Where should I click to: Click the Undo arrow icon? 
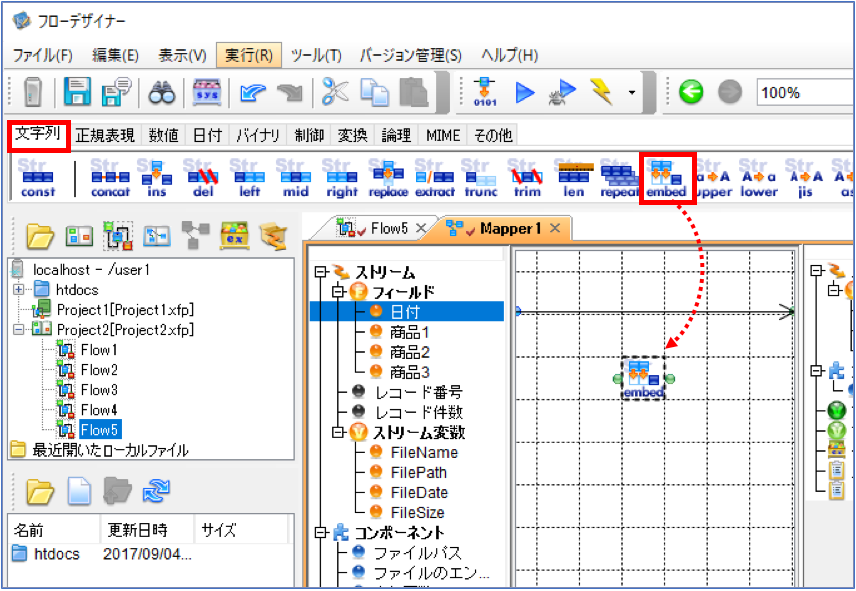tap(253, 93)
